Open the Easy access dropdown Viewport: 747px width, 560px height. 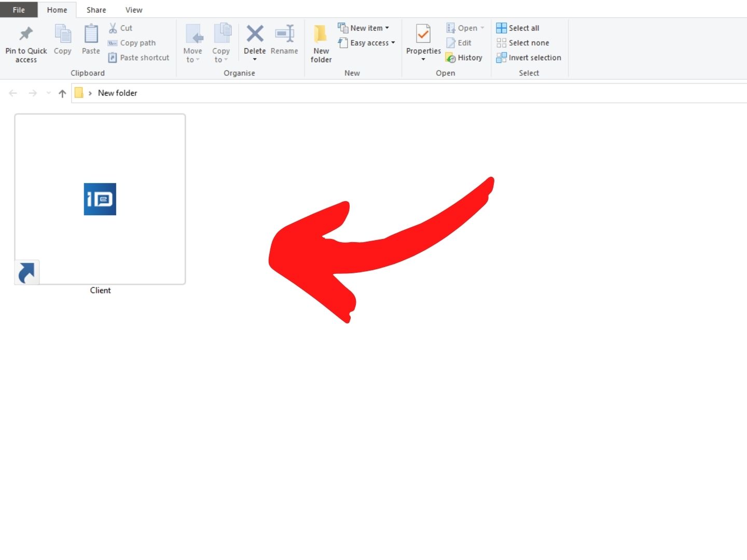367,43
